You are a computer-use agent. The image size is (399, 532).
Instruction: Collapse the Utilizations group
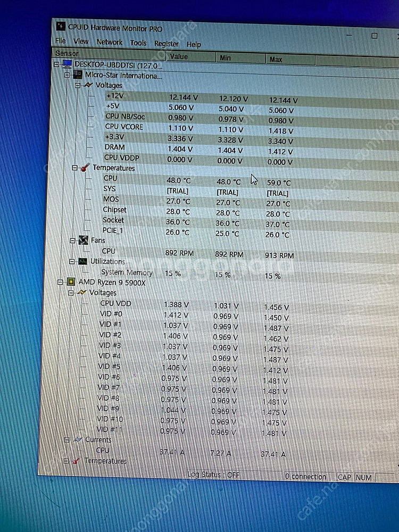pyautogui.click(x=72, y=261)
